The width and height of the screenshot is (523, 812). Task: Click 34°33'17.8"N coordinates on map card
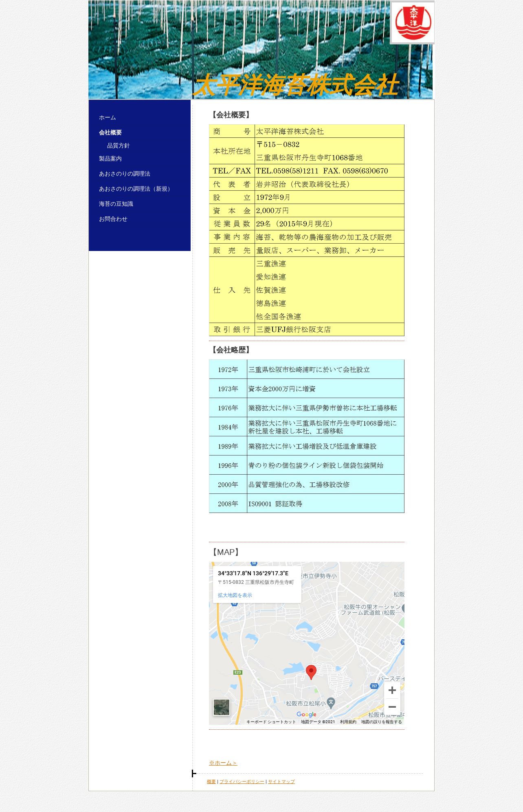click(x=253, y=573)
